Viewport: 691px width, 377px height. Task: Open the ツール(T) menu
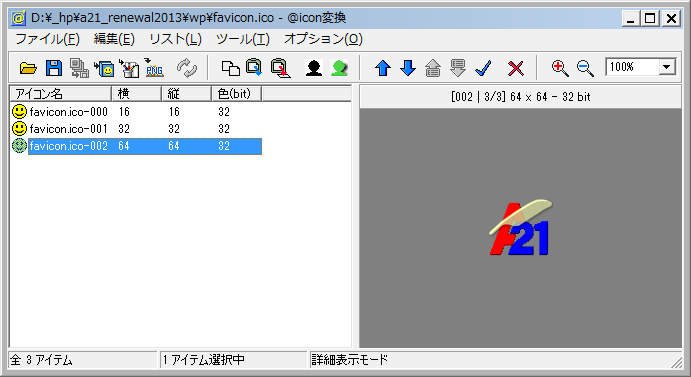[242, 39]
